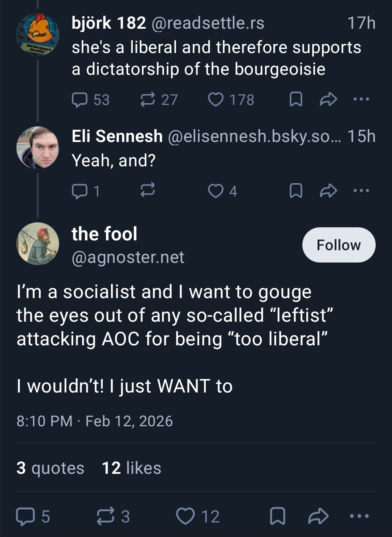Bookmark Eli Sennesh's post
The image size is (392, 537).
point(296,191)
